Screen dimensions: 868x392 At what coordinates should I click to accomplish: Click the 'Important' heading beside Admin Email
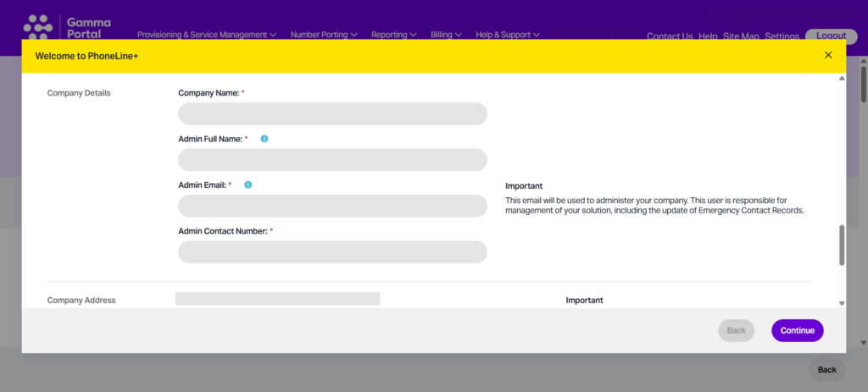pos(524,185)
